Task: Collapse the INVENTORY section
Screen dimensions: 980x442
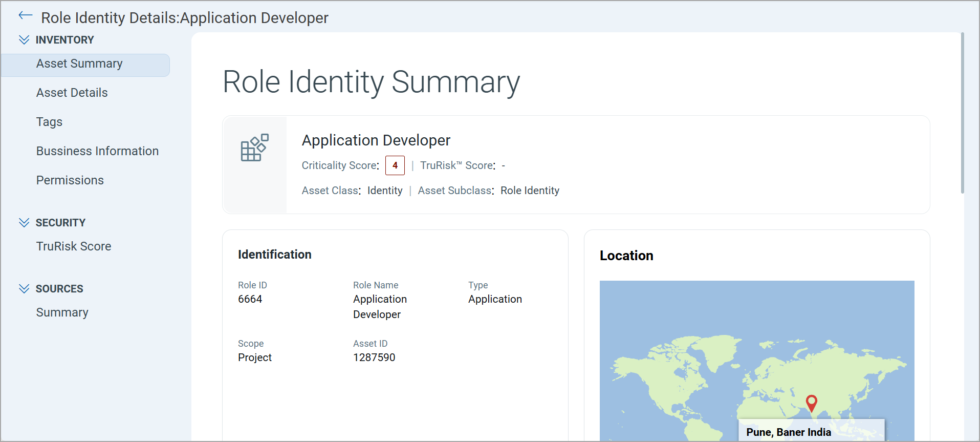Action: 24,40
